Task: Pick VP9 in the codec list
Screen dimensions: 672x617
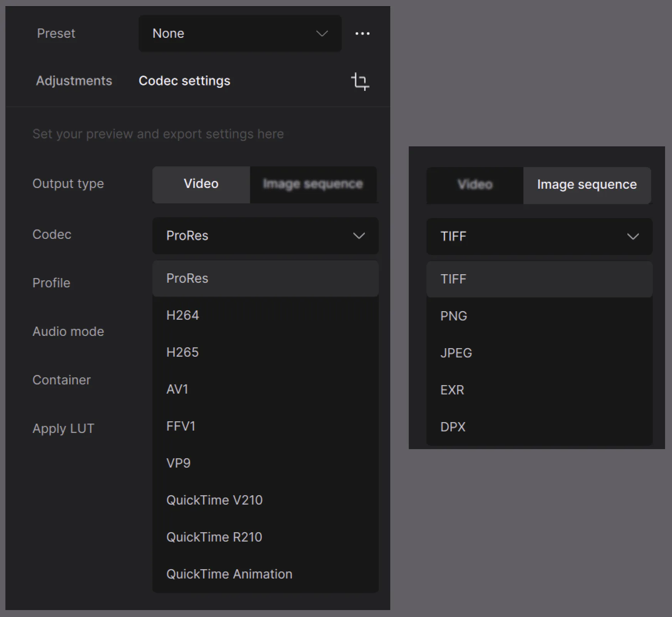Action: point(178,463)
